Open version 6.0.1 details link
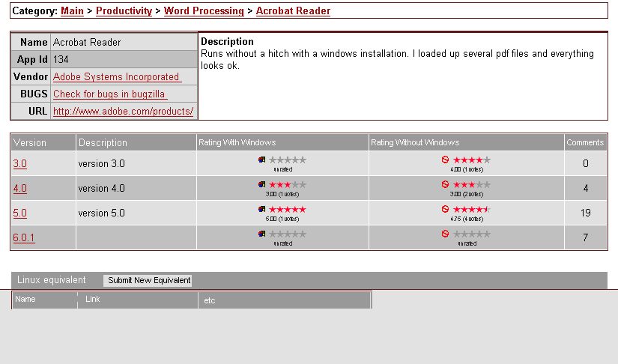This screenshot has height=364, width=618. pyautogui.click(x=24, y=237)
